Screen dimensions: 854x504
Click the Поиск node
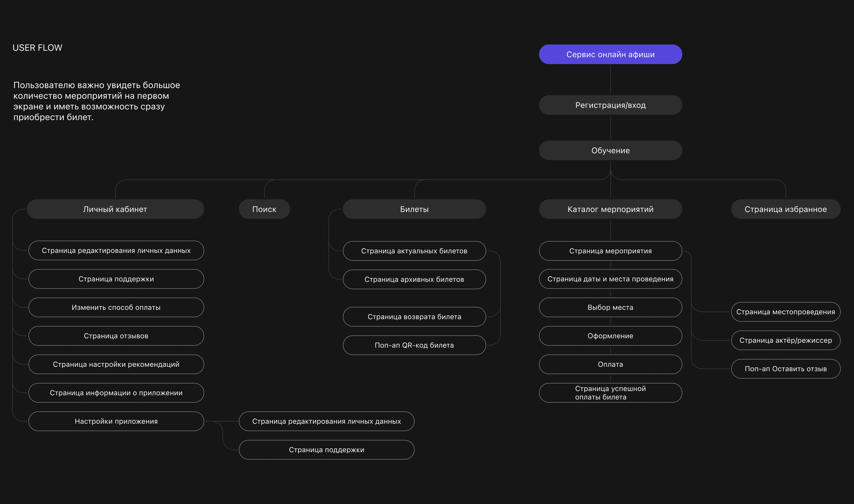(x=264, y=209)
